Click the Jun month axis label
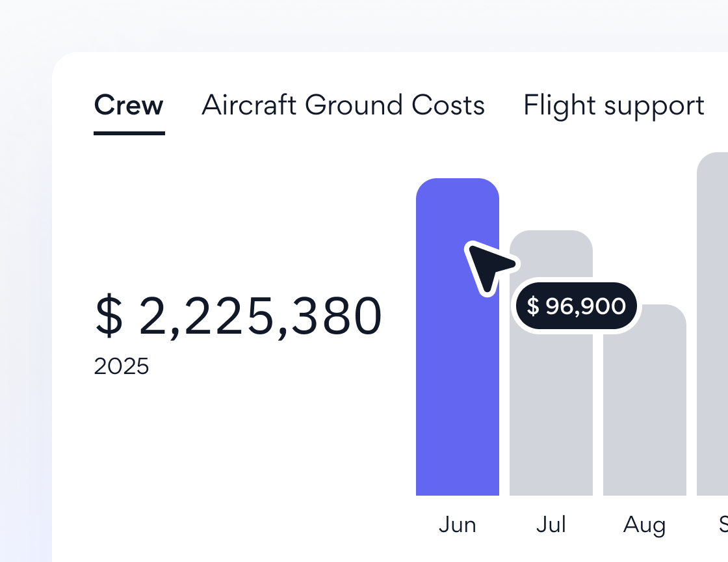The image size is (728, 562). 458,525
